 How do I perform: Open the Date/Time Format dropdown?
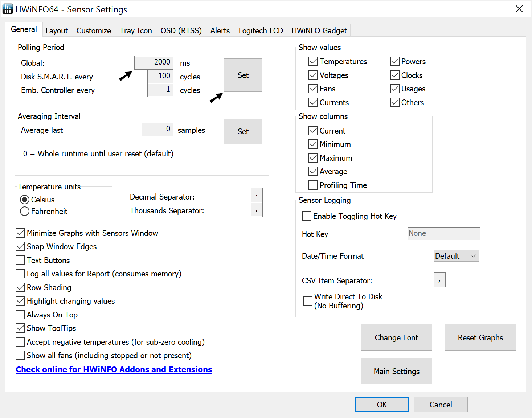[x=457, y=256]
